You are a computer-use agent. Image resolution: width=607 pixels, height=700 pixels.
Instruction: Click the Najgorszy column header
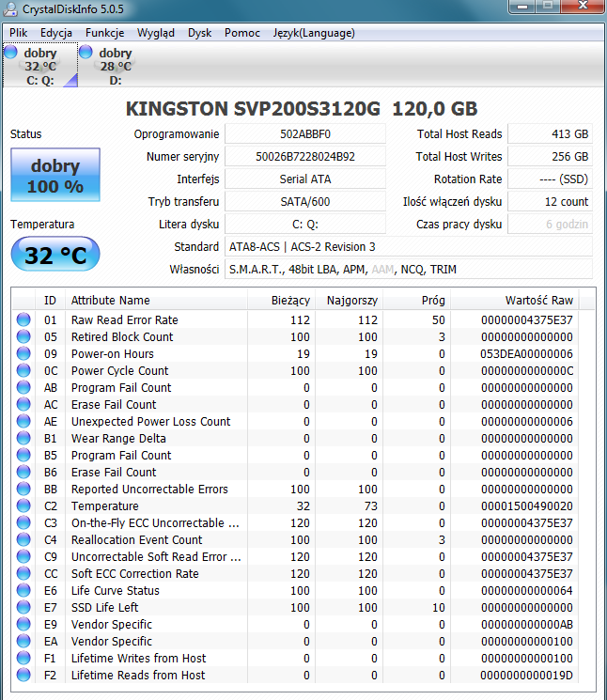pos(349,300)
